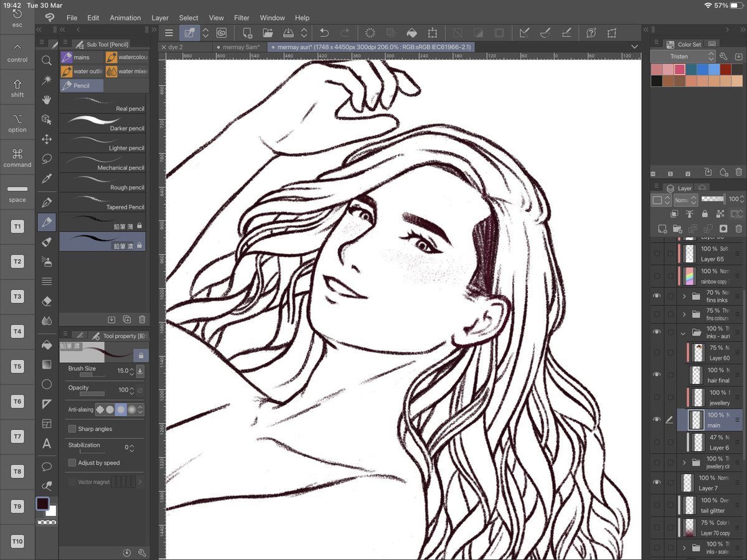Select the Lasso selection tool

(47, 159)
